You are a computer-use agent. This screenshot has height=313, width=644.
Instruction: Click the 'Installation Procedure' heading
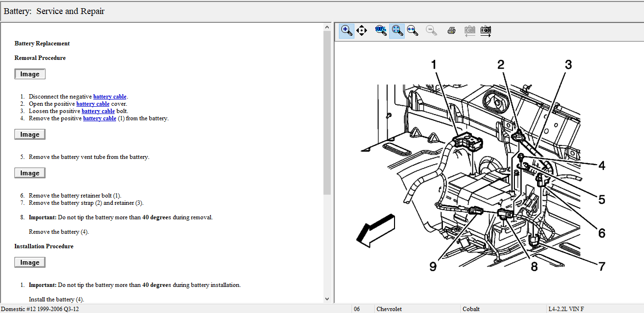[x=44, y=246]
